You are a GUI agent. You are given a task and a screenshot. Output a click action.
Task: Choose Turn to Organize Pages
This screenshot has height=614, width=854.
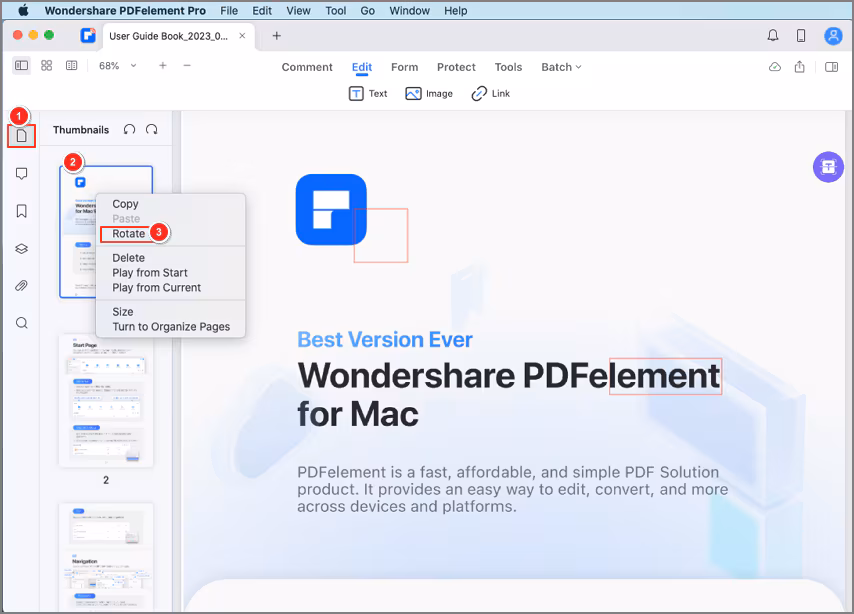click(170, 326)
